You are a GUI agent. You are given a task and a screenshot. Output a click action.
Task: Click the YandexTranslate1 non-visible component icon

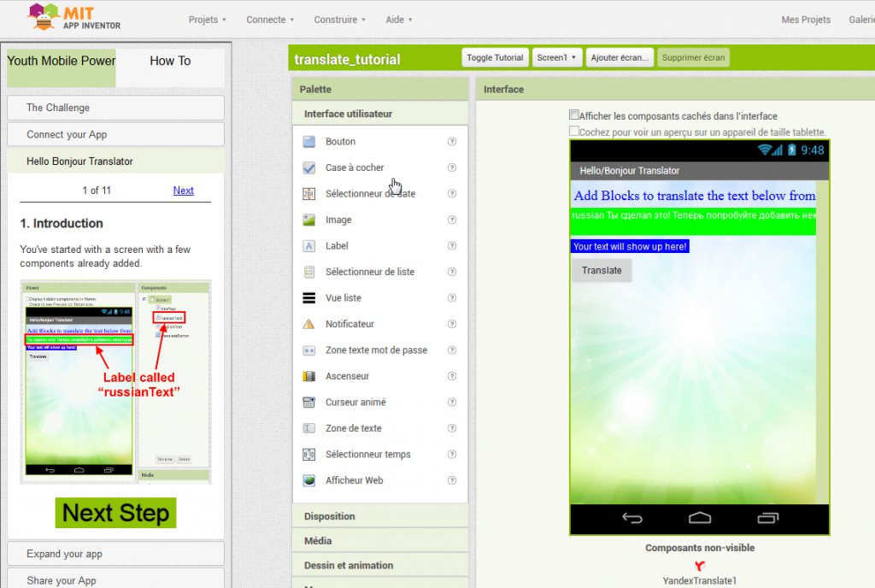pos(700,566)
